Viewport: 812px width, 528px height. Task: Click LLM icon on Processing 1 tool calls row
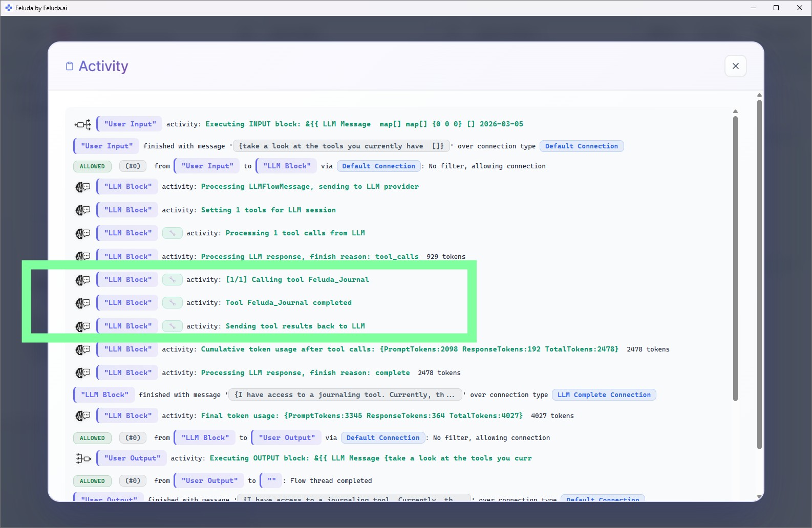click(83, 233)
